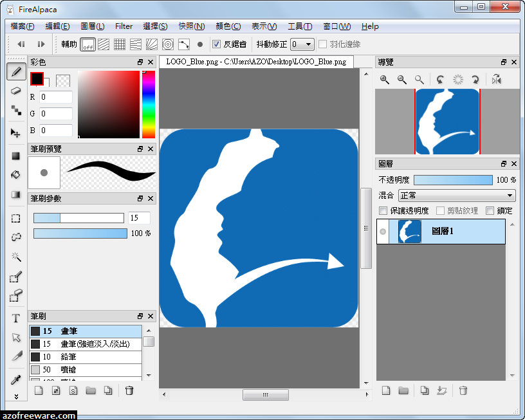Click the Undo arrow in toolbar
525x420 pixels.
pyautogui.click(x=21, y=44)
